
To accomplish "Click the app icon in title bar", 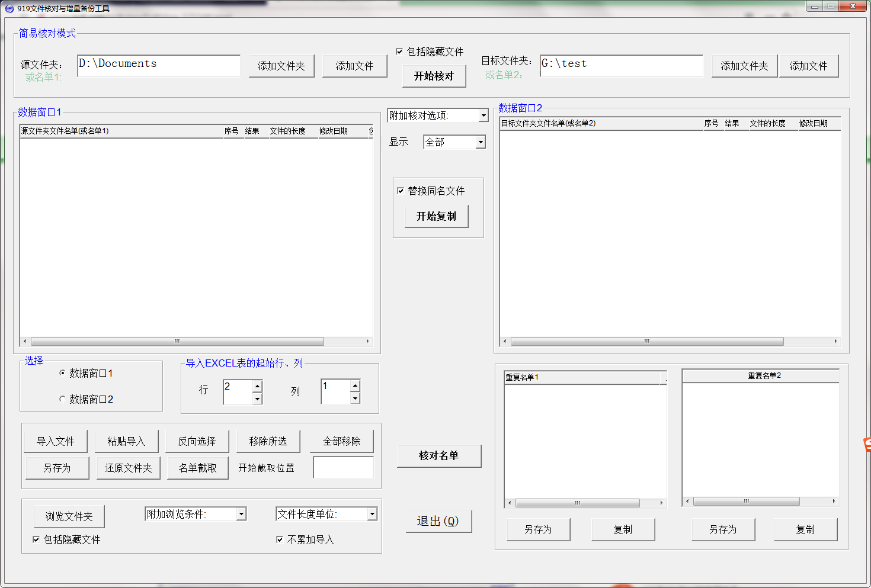I will [9, 8].
